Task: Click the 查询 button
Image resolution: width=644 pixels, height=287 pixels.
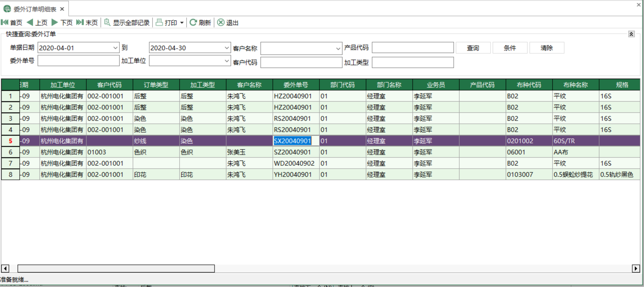Action: point(473,48)
